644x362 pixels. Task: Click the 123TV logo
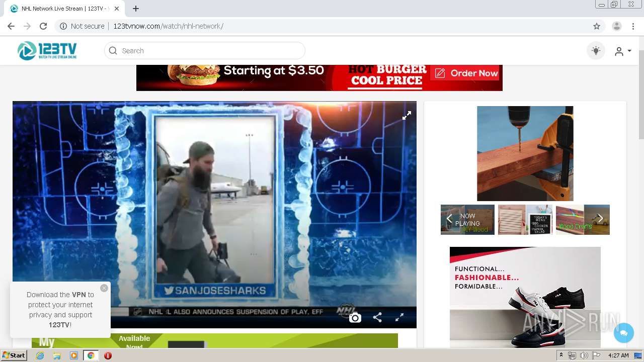click(x=47, y=51)
